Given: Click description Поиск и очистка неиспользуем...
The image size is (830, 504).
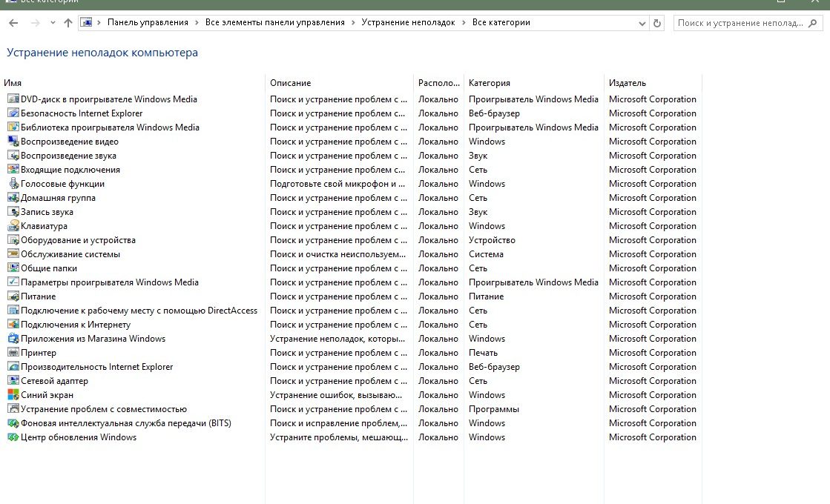Looking at the screenshot, I should pyautogui.click(x=337, y=253).
